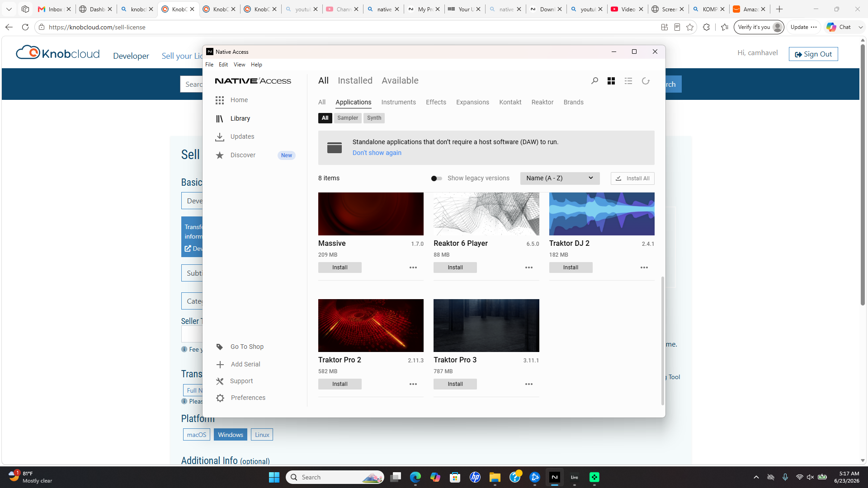Show hidden system tray icons

pos(756,477)
